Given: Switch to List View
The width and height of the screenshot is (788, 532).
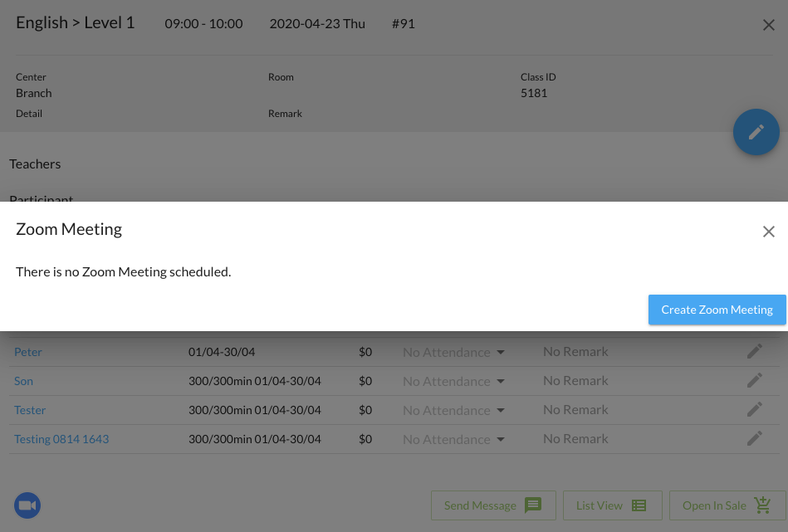Looking at the screenshot, I should click(611, 505).
